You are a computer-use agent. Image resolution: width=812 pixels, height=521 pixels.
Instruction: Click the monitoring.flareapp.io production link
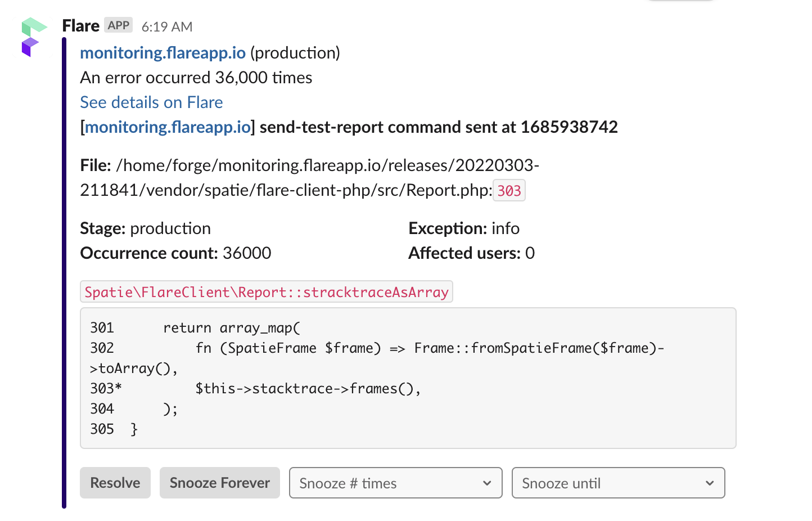pyautogui.click(x=163, y=52)
